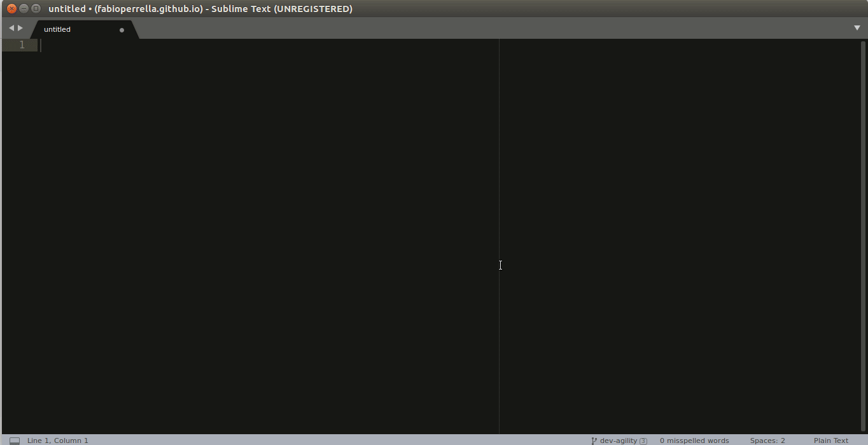Click the 0 misspelled words indicator
This screenshot has width=868, height=445.
coord(694,441)
